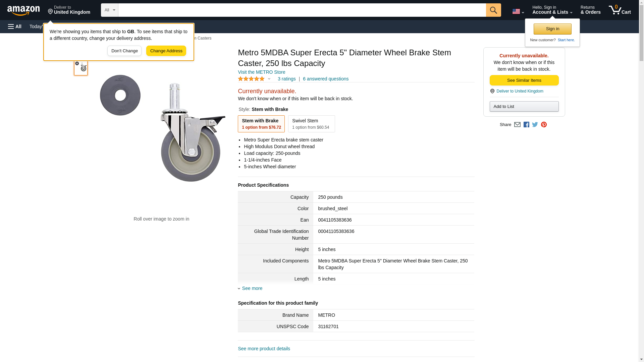The image size is (644, 362).
Task: Share on Pinterest icon
Action: coord(544,125)
